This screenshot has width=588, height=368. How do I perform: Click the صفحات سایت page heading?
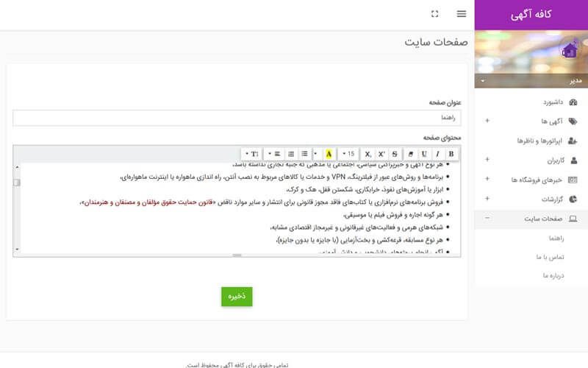436,42
